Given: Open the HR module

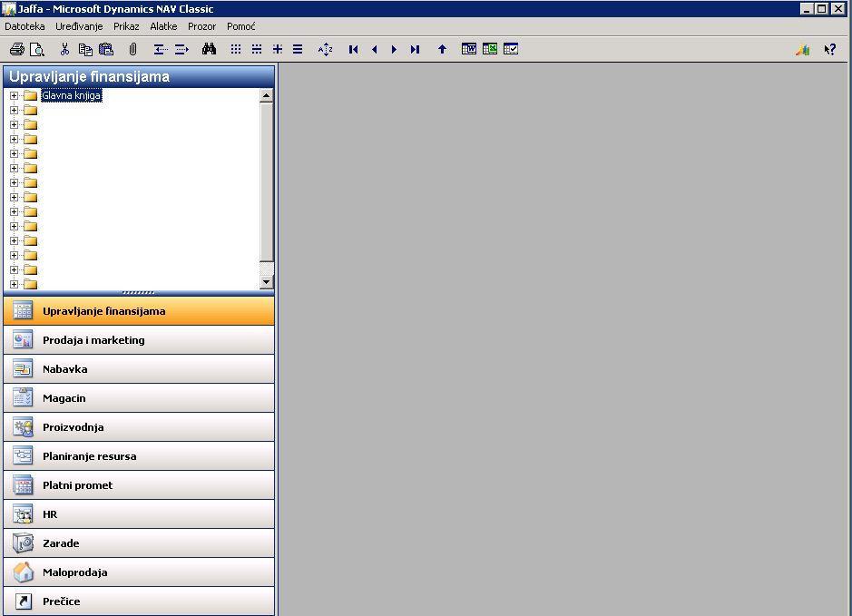Looking at the screenshot, I should [x=139, y=514].
